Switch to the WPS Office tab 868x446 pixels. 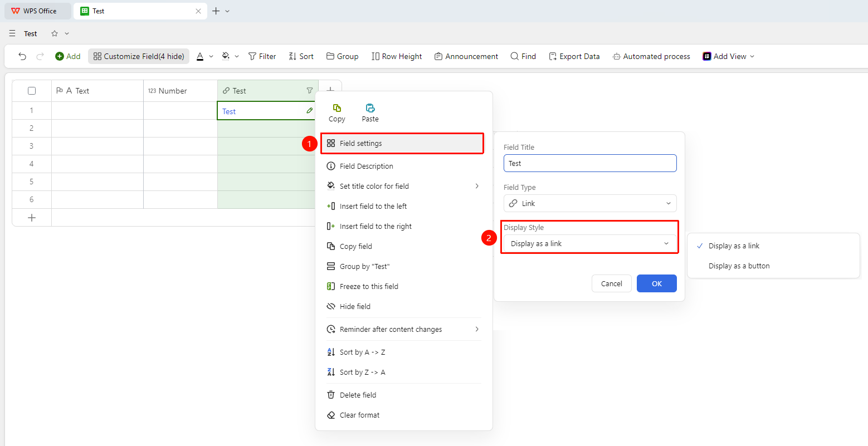point(38,11)
